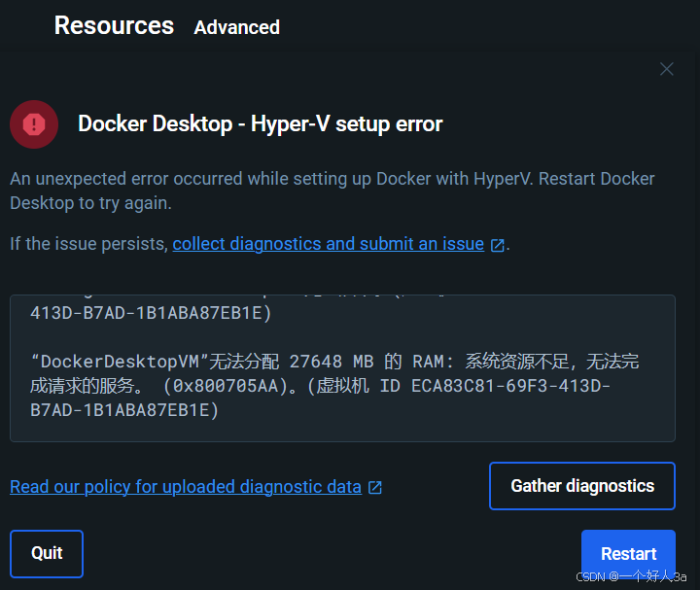Image resolution: width=700 pixels, height=590 pixels.
Task: Click the An unexpected error occurred description text
Action: (332, 191)
